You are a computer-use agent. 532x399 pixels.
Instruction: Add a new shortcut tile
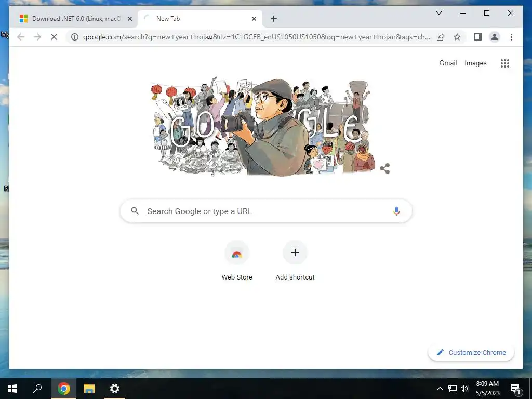point(295,261)
